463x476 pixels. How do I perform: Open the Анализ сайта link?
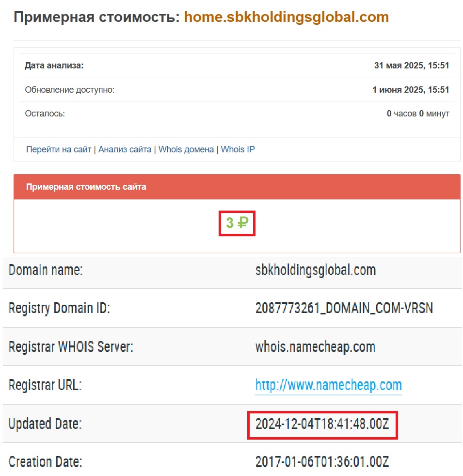[124, 149]
